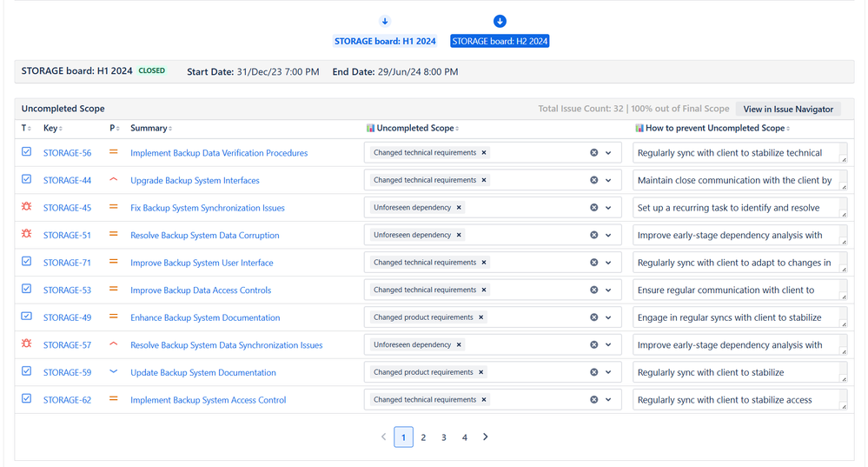Clear Uncompleted Scope field for STORAGE-45

[x=594, y=207]
